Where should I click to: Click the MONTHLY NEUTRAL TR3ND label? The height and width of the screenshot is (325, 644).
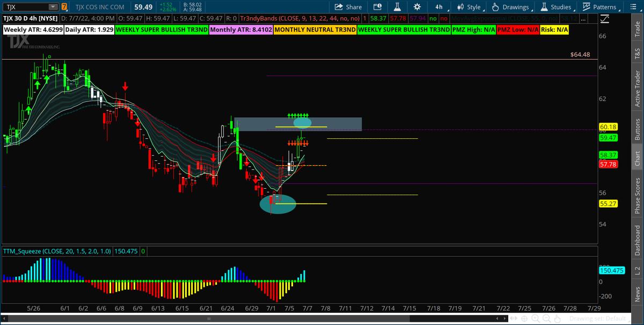(x=316, y=30)
